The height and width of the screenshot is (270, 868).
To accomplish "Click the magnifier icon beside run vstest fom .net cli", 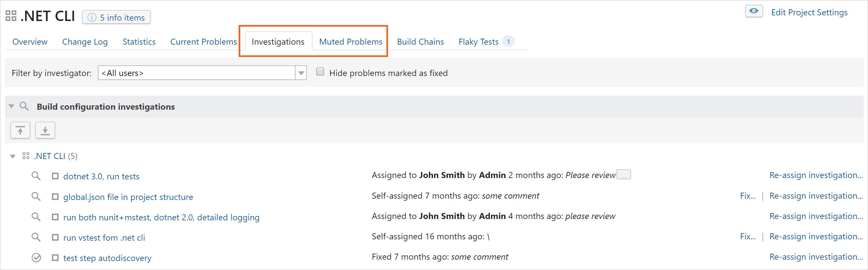I will tap(36, 237).
